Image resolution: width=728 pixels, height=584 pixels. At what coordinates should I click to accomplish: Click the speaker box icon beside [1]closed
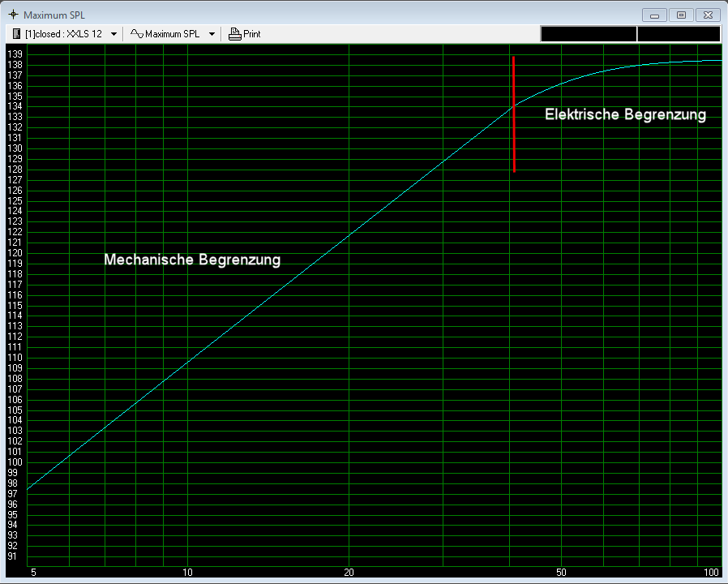click(x=17, y=34)
